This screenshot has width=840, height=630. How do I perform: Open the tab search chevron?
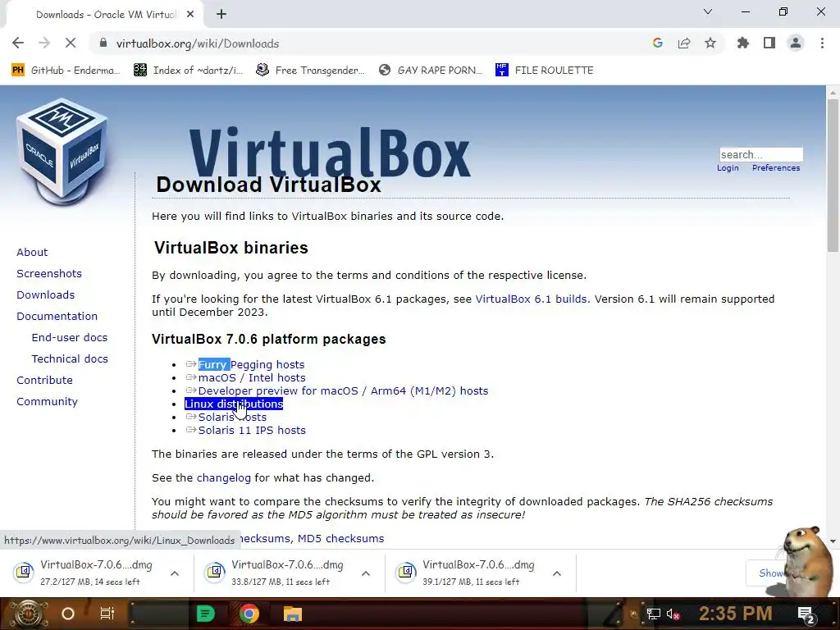pos(708,11)
